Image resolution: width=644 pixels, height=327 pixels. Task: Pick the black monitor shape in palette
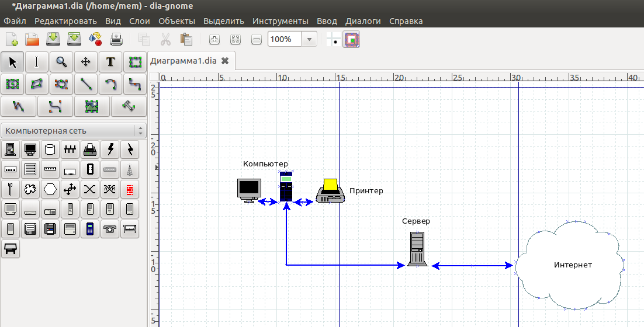click(x=30, y=149)
